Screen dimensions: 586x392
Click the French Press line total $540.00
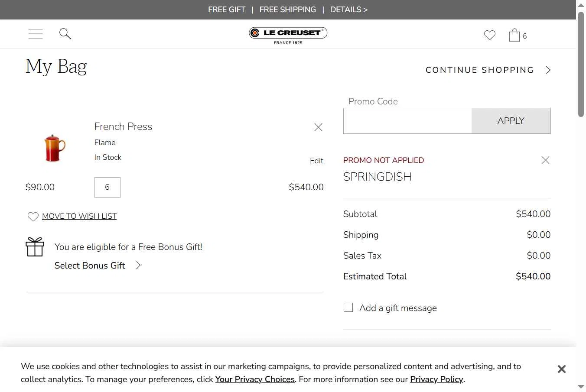pos(306,187)
